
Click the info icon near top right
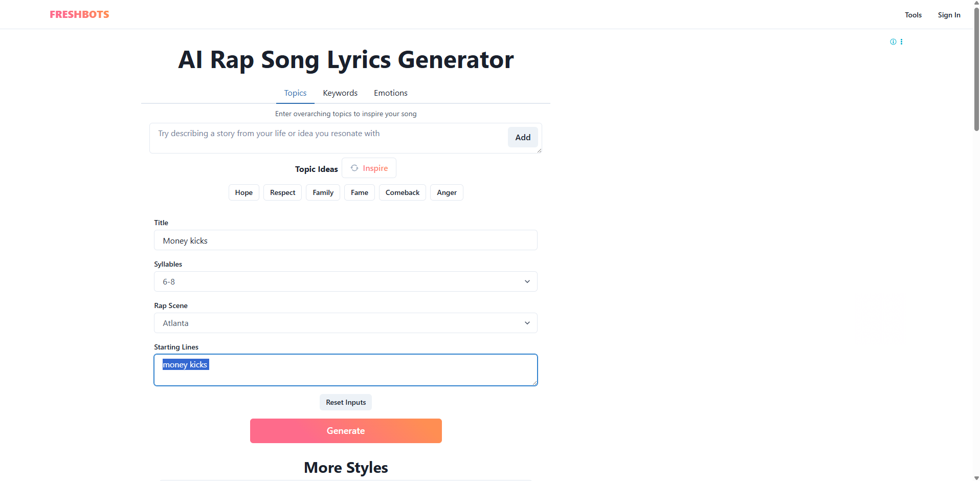[893, 41]
